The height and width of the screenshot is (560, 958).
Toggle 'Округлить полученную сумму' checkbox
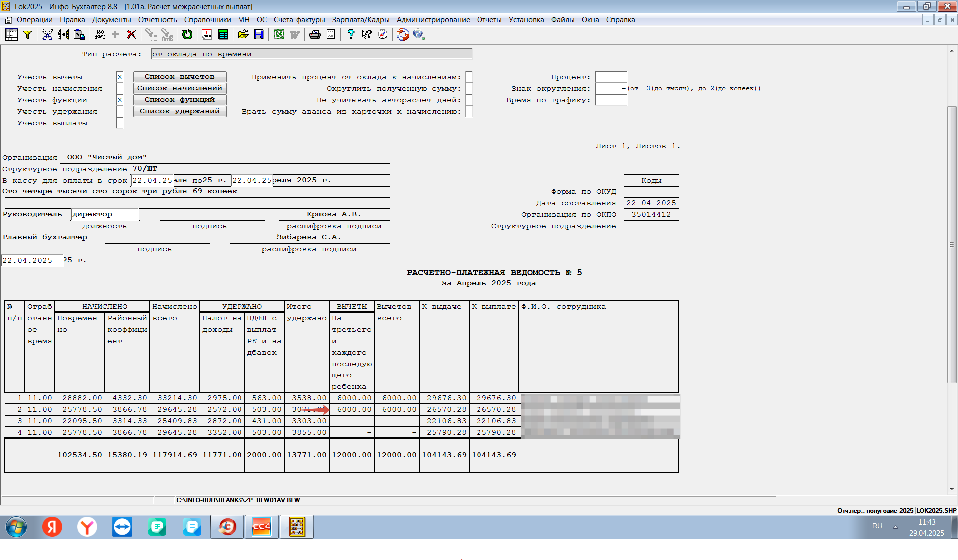click(469, 88)
